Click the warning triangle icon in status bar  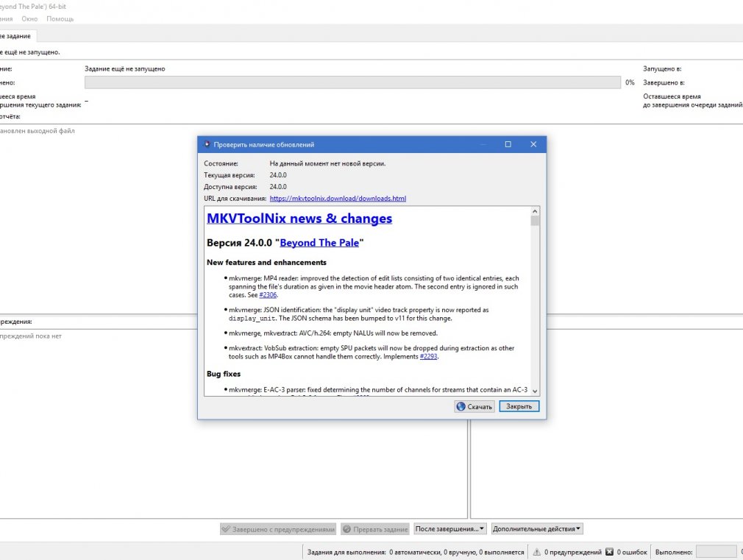536,552
